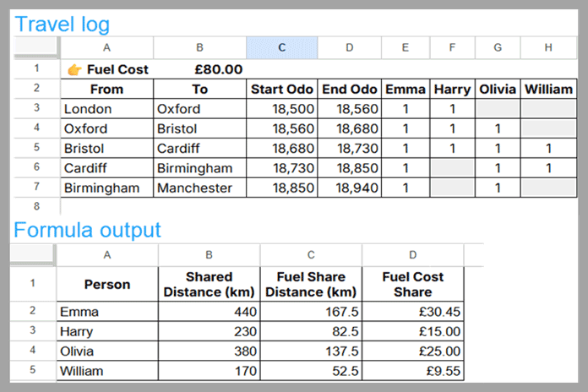Screen dimensions: 588x392
Task: Click the grey empty Olivia cell in London-Oxford row
Action: click(498, 109)
